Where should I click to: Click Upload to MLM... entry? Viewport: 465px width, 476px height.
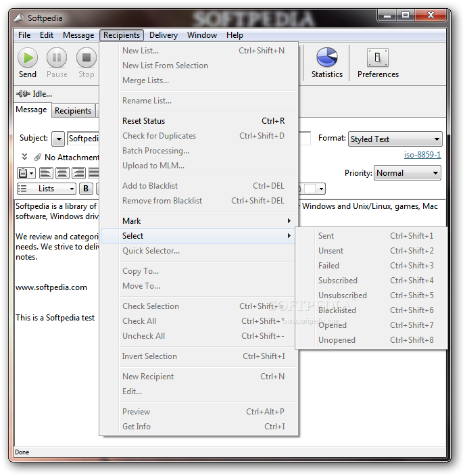click(x=199, y=166)
